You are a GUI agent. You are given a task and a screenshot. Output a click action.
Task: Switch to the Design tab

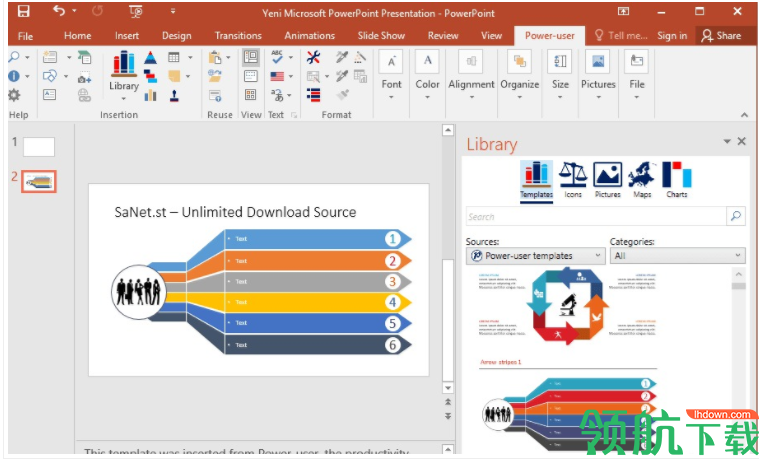[x=177, y=36]
